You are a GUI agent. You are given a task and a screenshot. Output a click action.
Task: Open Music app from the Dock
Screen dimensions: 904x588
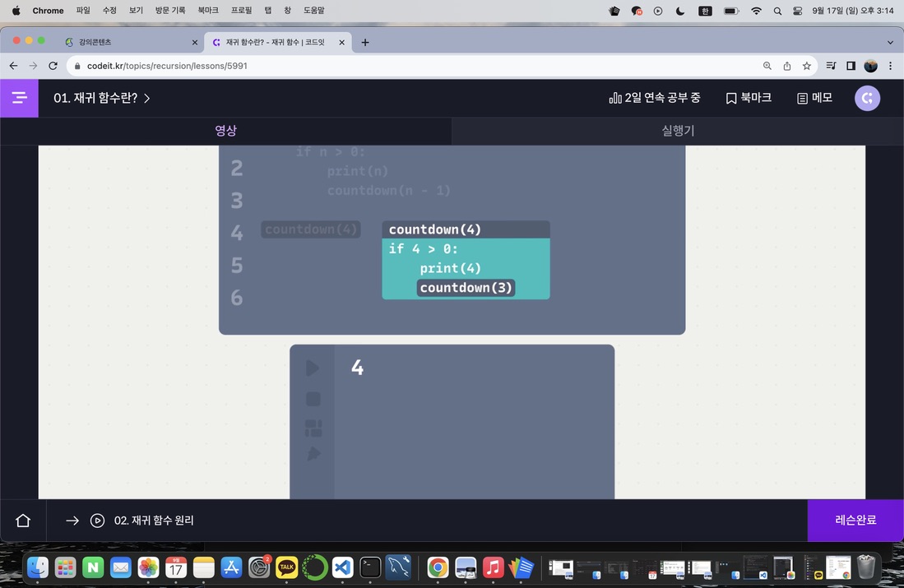493,567
